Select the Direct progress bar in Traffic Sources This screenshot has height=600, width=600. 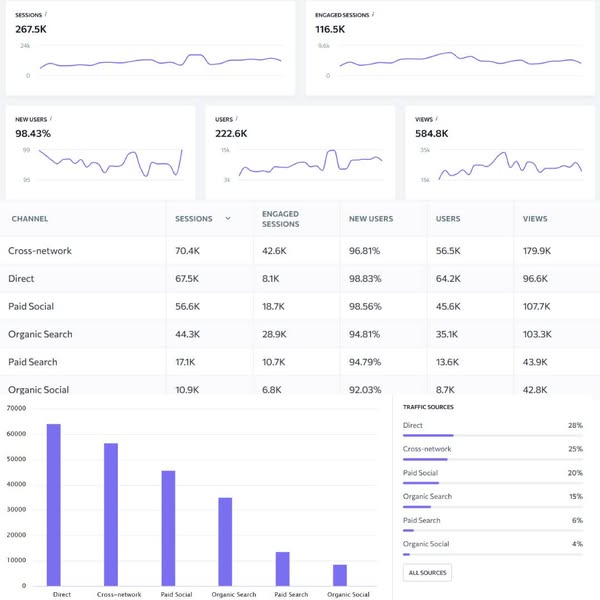click(493, 435)
